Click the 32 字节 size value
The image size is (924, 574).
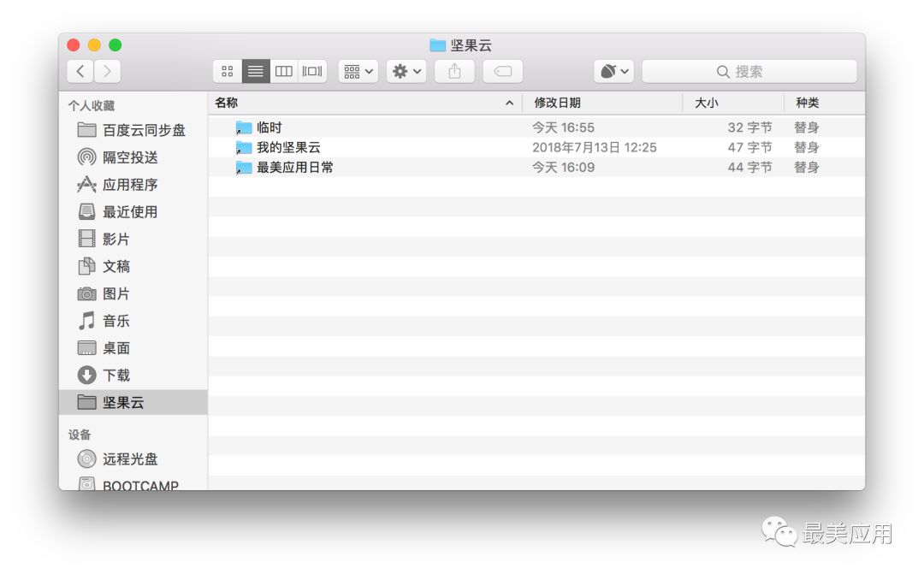pyautogui.click(x=749, y=127)
